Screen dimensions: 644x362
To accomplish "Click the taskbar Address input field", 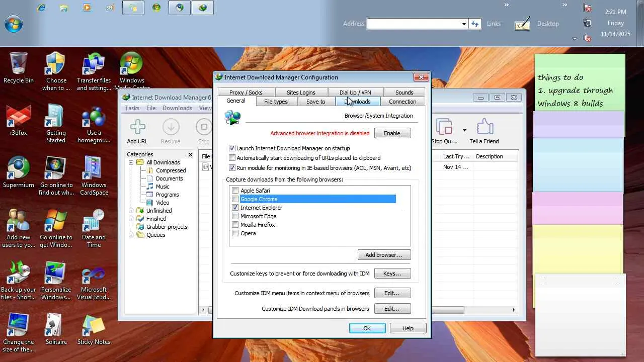I will tap(414, 24).
